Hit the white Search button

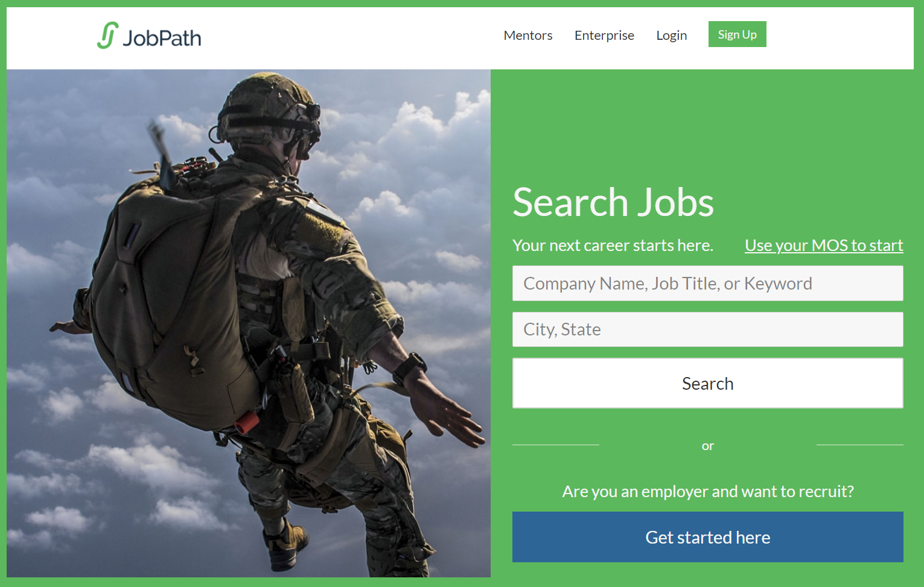[x=707, y=384]
